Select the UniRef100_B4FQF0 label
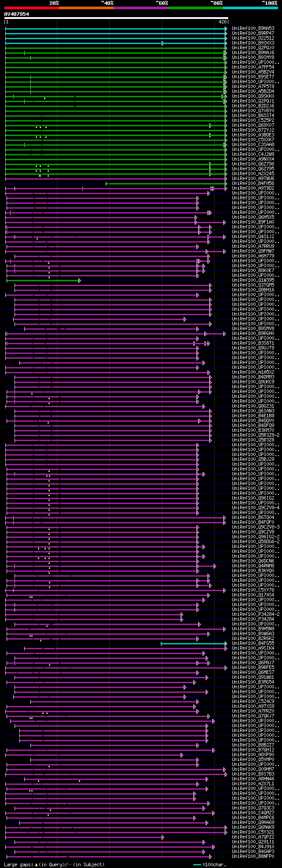Image resolution: width=282 pixels, height=868 pixels. pyautogui.click(x=253, y=522)
